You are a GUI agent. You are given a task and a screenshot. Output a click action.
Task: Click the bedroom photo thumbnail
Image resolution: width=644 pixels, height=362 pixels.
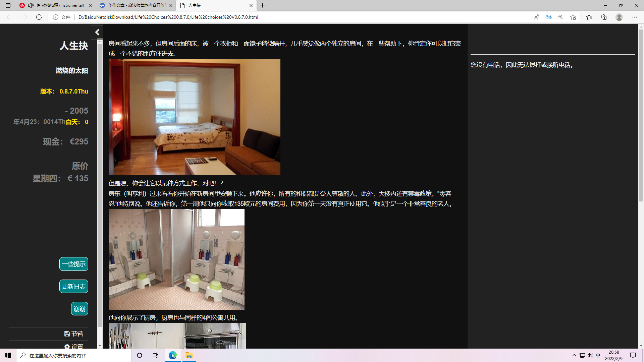tap(194, 117)
